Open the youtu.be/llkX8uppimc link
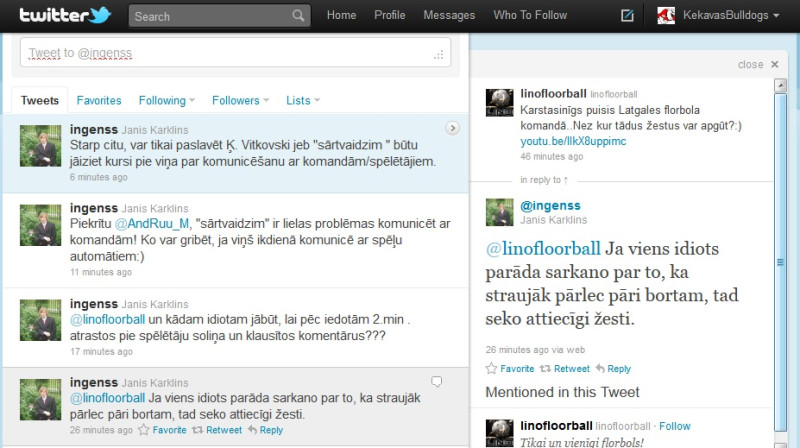Screen dimensions: 800x448 click(573, 141)
